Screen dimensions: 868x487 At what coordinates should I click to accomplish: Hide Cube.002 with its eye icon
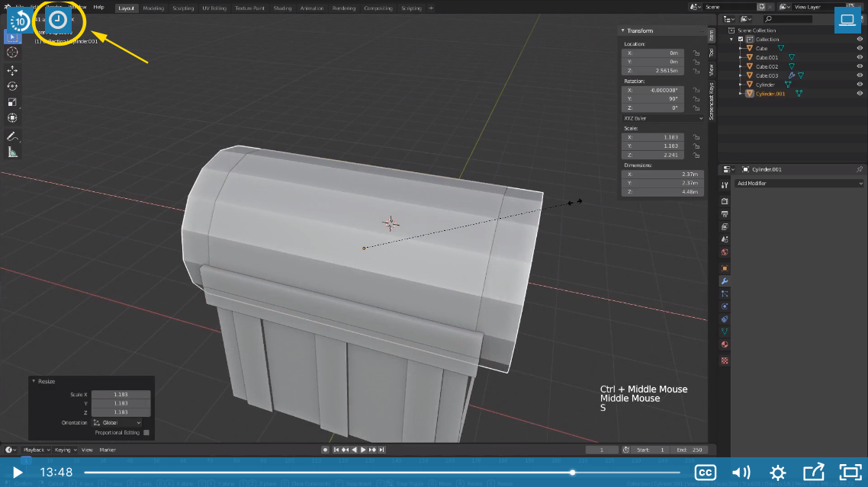(x=860, y=66)
